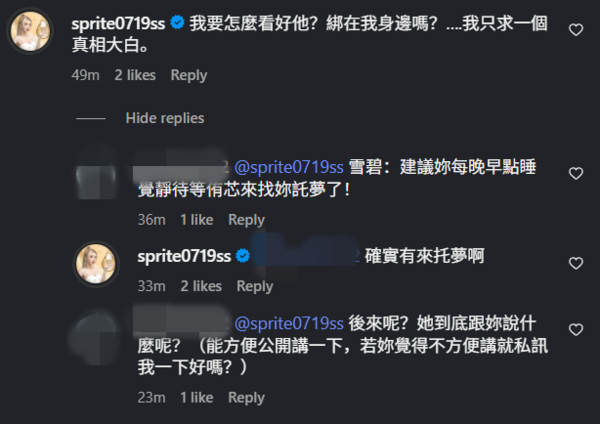The height and width of the screenshot is (424, 600).
Task: Click the verified badge on the top comment
Action: point(177,23)
